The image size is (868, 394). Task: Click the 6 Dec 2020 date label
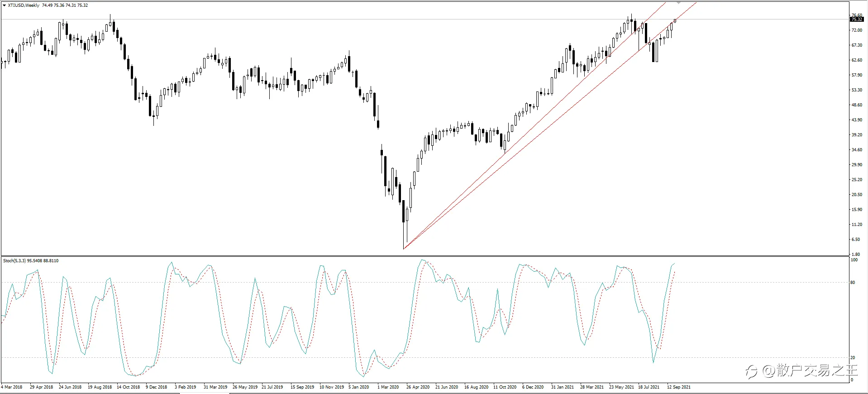point(533,387)
